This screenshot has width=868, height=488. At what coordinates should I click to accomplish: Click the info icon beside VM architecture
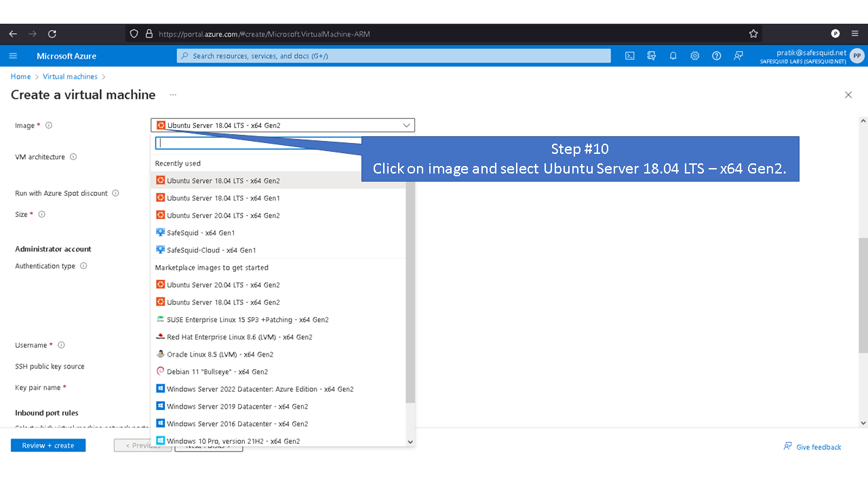[x=73, y=157]
